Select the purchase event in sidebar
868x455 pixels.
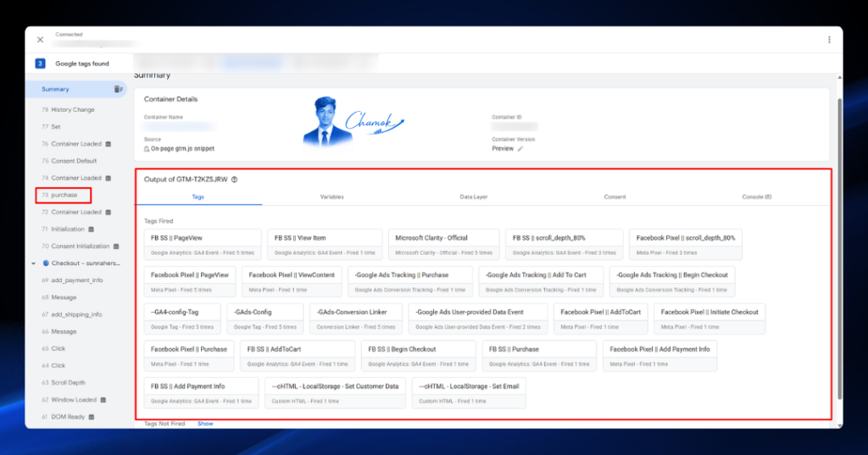coord(64,195)
